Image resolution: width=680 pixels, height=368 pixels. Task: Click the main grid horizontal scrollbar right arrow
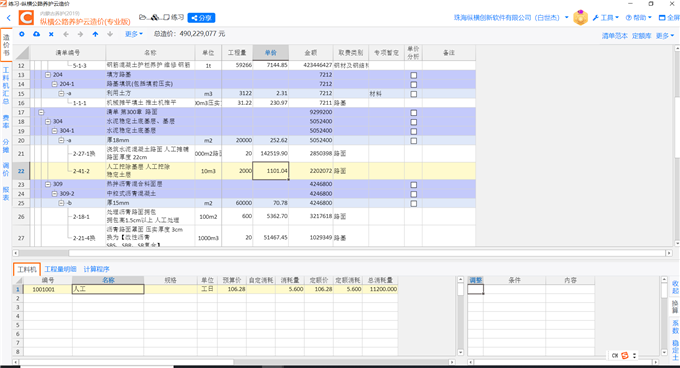[669, 253]
